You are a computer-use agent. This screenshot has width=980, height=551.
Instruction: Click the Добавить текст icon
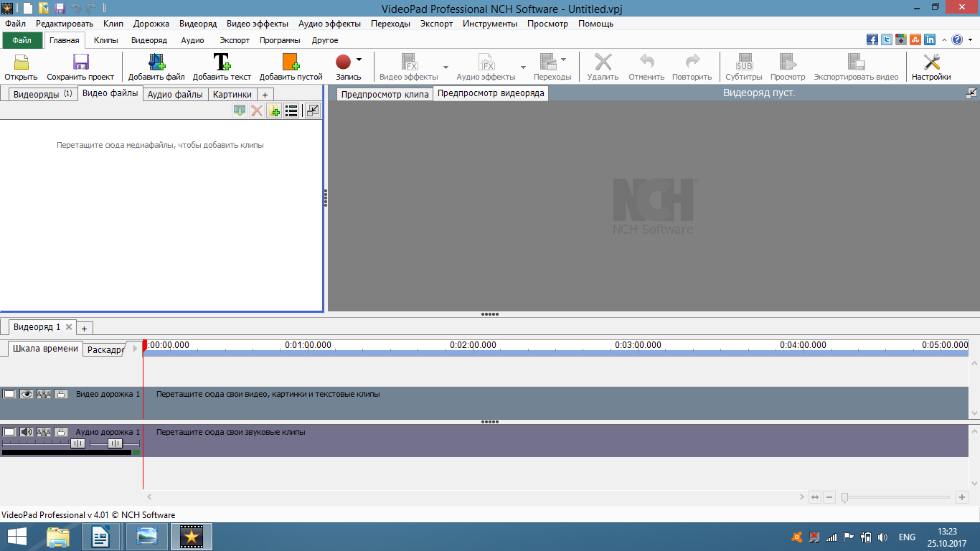(222, 62)
